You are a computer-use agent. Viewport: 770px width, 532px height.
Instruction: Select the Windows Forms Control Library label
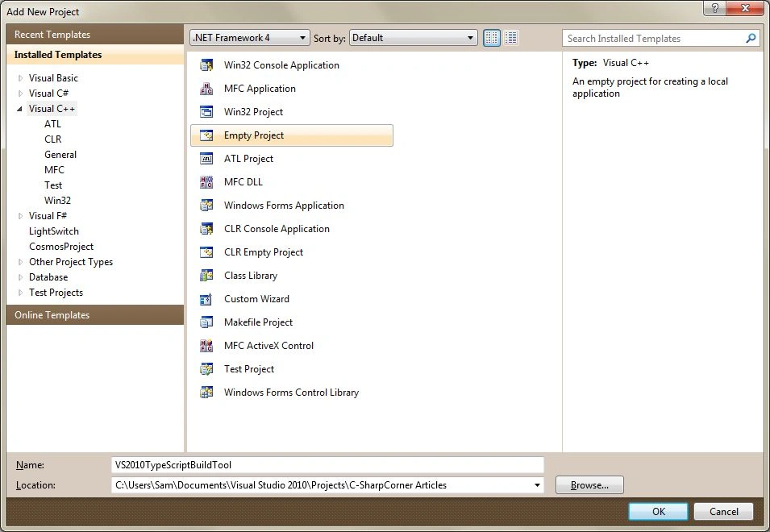291,392
